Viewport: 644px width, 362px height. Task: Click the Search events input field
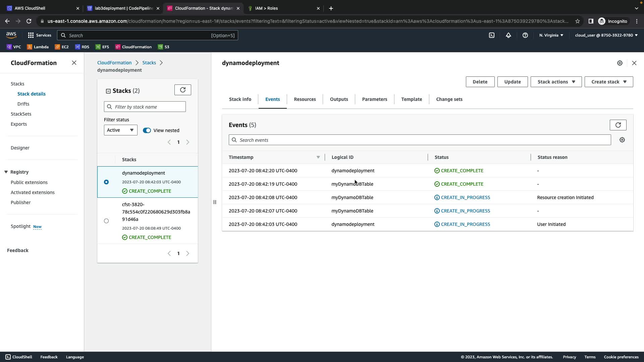click(x=419, y=140)
